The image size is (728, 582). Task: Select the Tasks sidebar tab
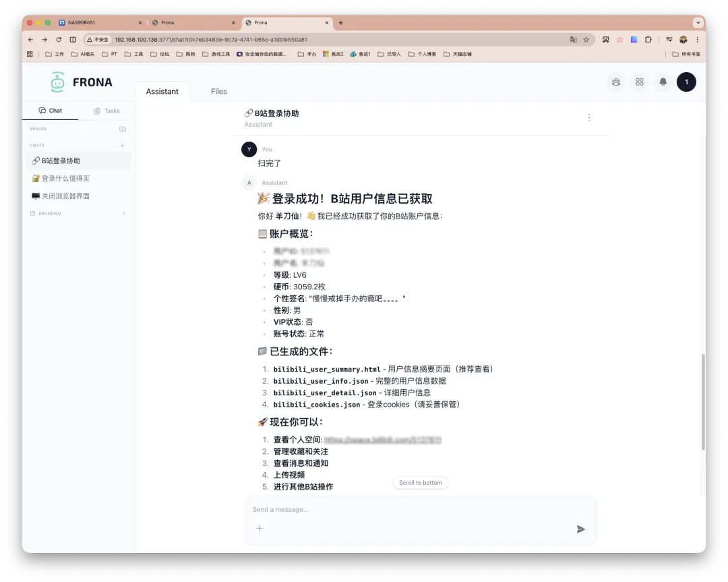point(107,111)
